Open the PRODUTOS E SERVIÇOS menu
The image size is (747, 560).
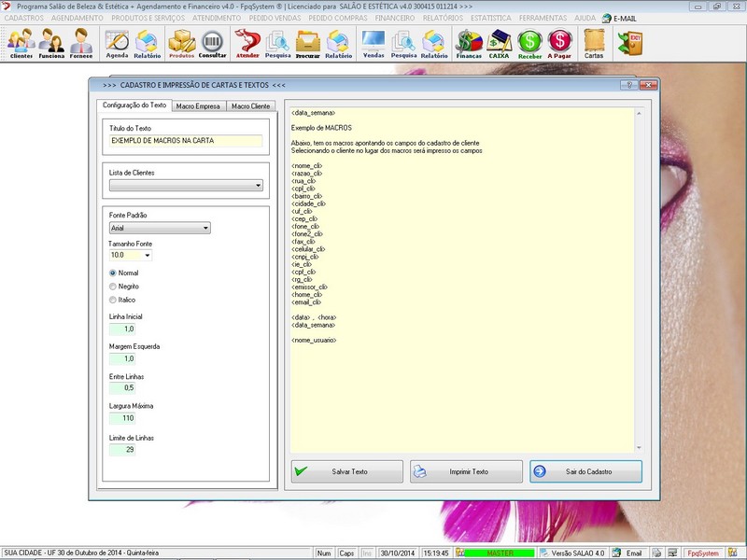click(x=148, y=18)
